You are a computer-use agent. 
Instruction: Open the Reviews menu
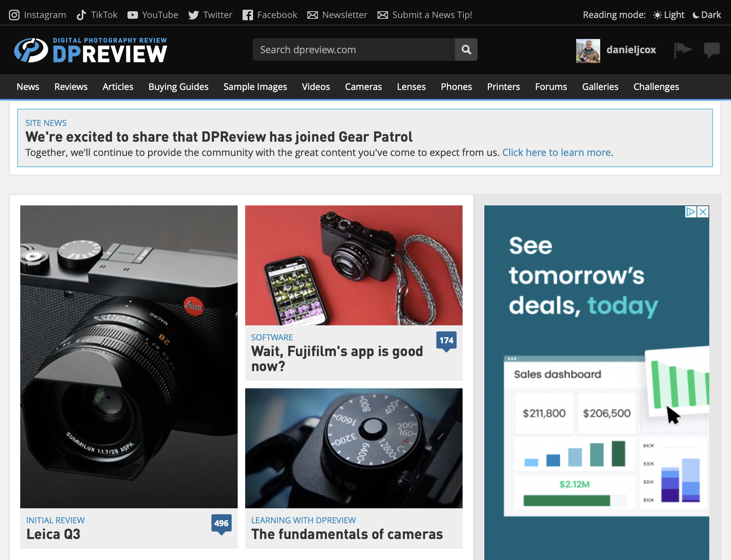71,87
